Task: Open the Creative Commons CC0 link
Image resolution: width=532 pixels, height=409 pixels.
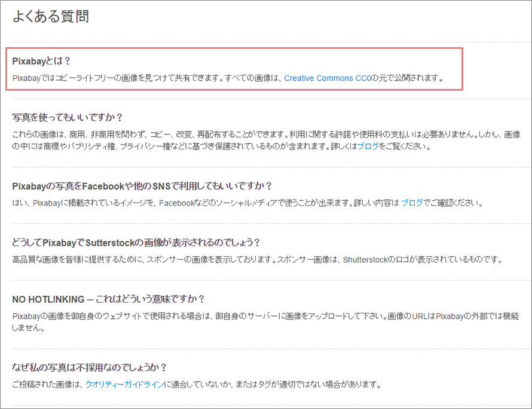Action: coord(328,78)
